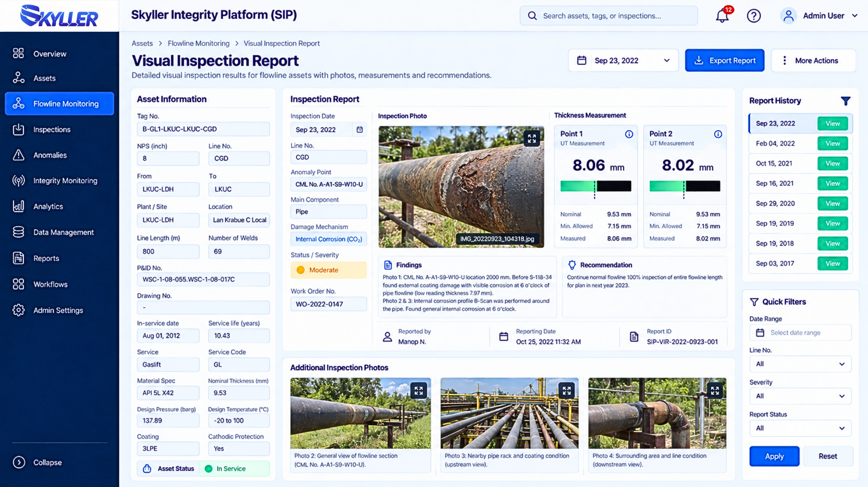Open the Admin User account menu chevron

click(855, 16)
